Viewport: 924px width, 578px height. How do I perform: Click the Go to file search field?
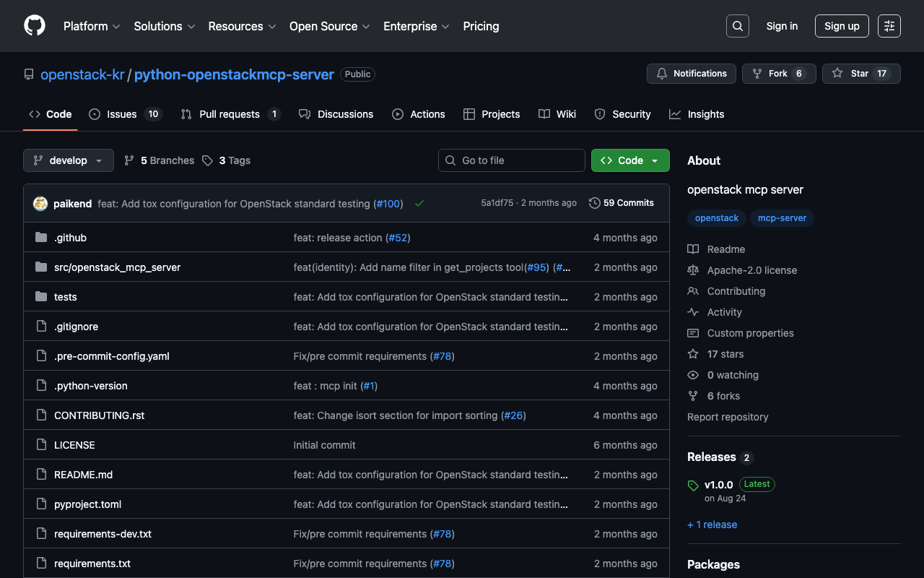(x=511, y=160)
